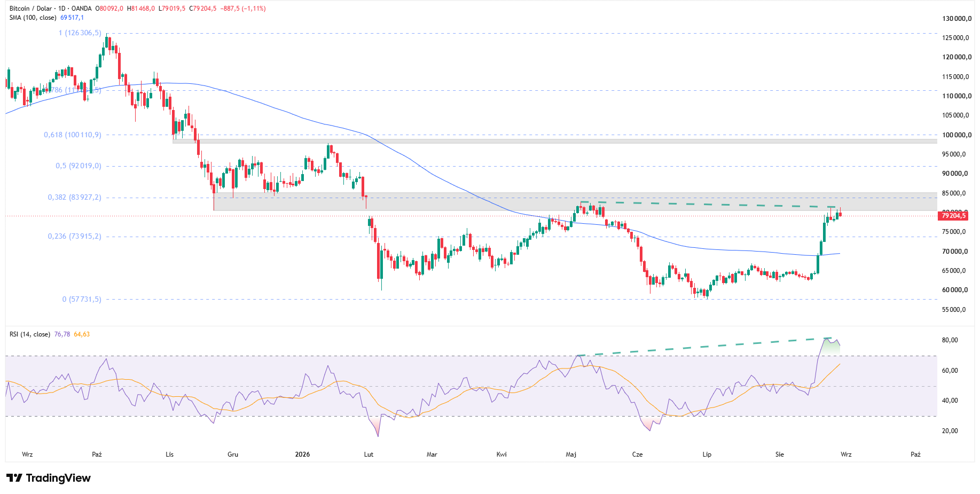
Task: Click the Kwi month label on time axis
Action: pyautogui.click(x=501, y=454)
